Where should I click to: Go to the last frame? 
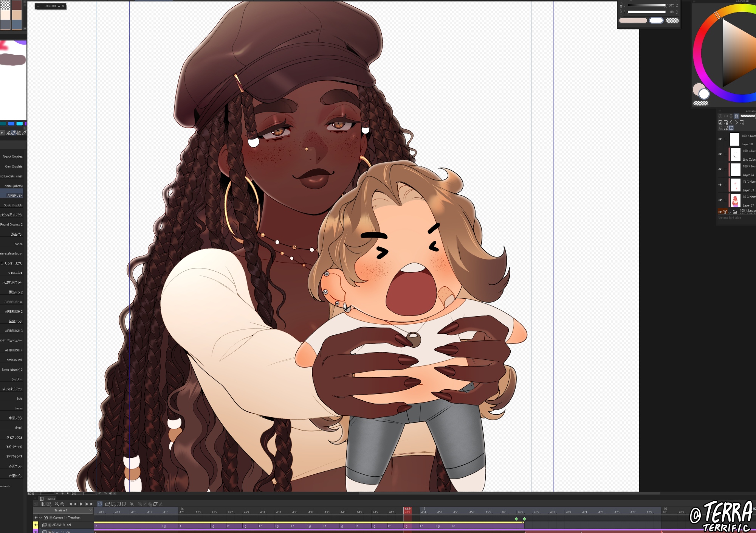tap(91, 504)
